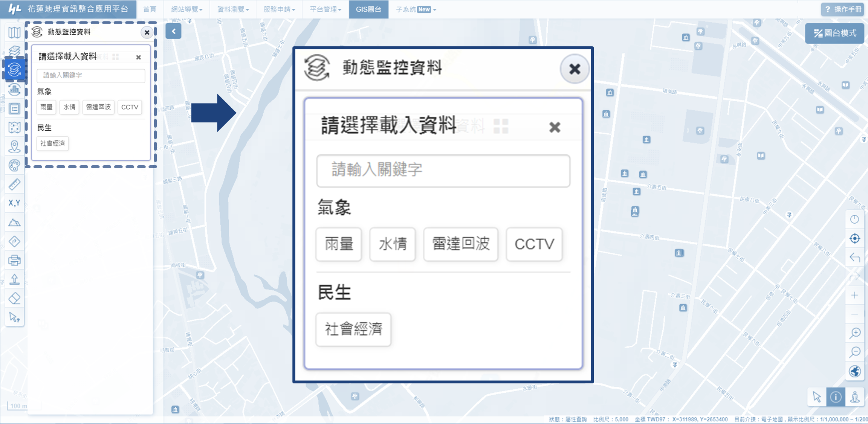Screen dimensions: 868x424
Task: Collapse the side panel with left chevron
Action: (x=174, y=32)
